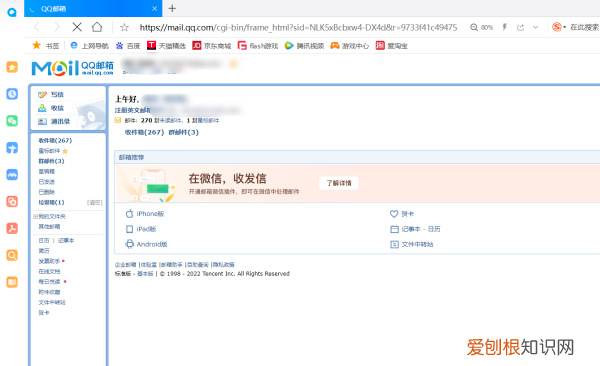Image resolution: width=600 pixels, height=366 pixels.
Task: Click [清空] to empty the spam folder
Action: (x=95, y=203)
